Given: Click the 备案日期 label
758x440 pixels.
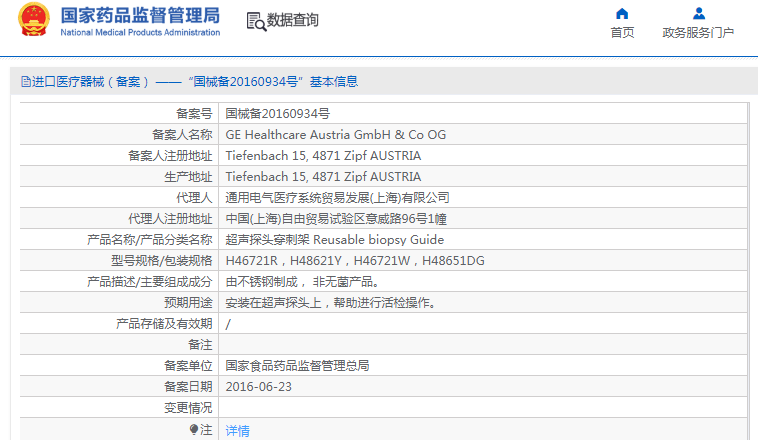Looking at the screenshot, I should pos(188,387).
